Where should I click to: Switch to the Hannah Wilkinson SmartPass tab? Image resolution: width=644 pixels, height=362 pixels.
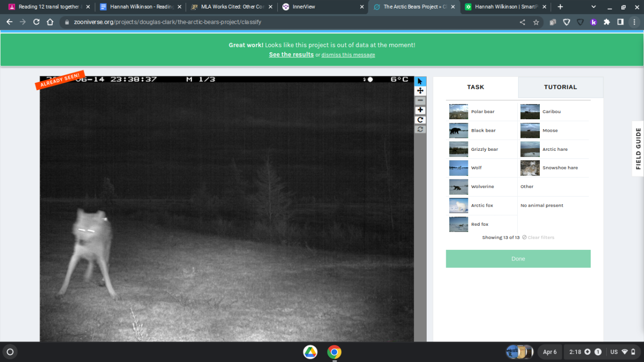(x=504, y=7)
